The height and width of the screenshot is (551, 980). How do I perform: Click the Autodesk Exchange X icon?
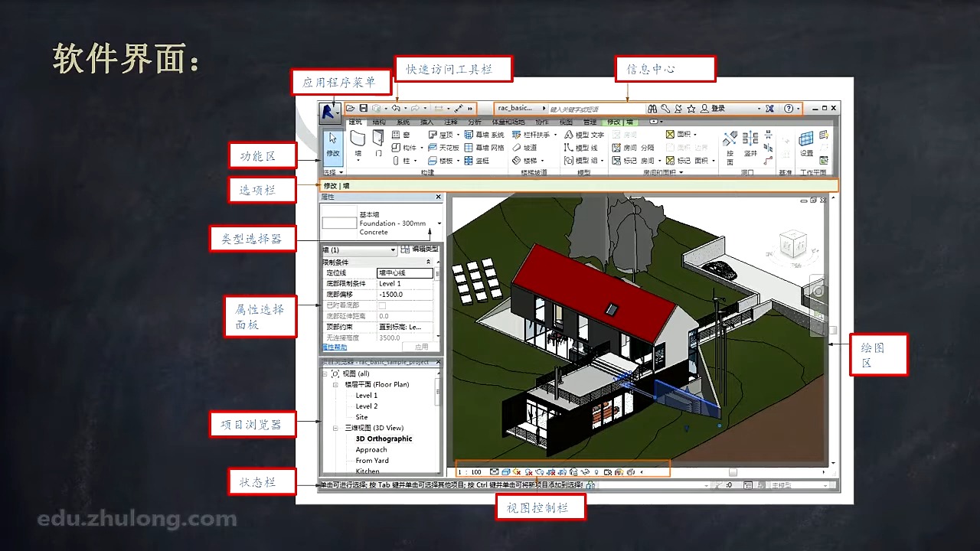click(x=769, y=109)
